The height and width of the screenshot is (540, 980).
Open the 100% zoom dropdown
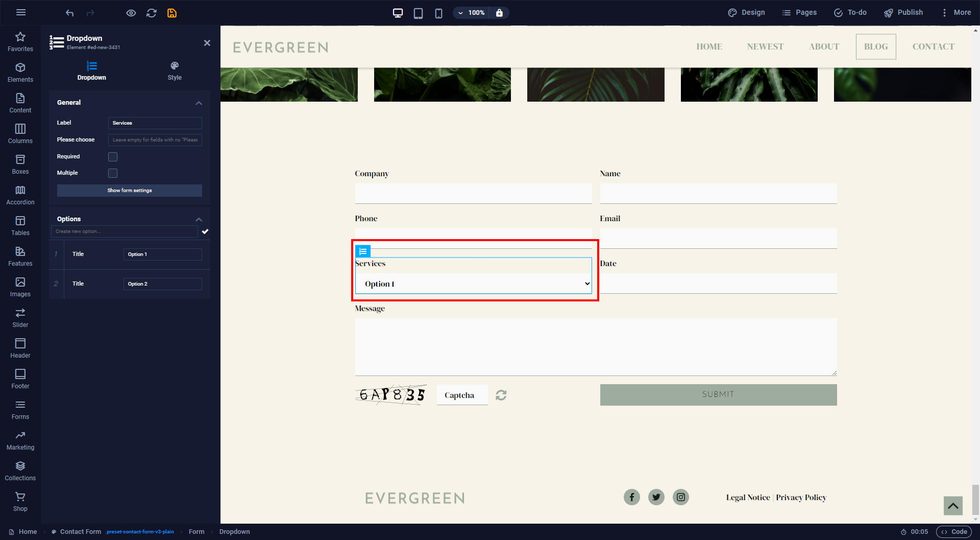pos(471,13)
